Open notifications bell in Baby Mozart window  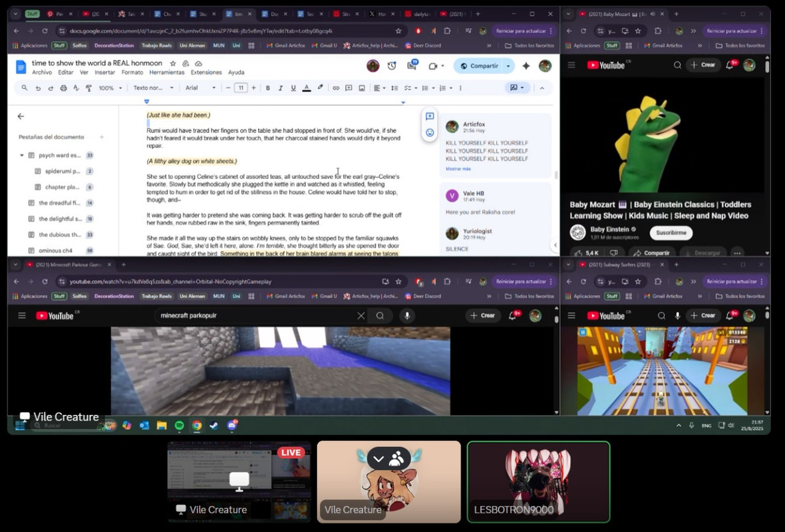pos(730,65)
